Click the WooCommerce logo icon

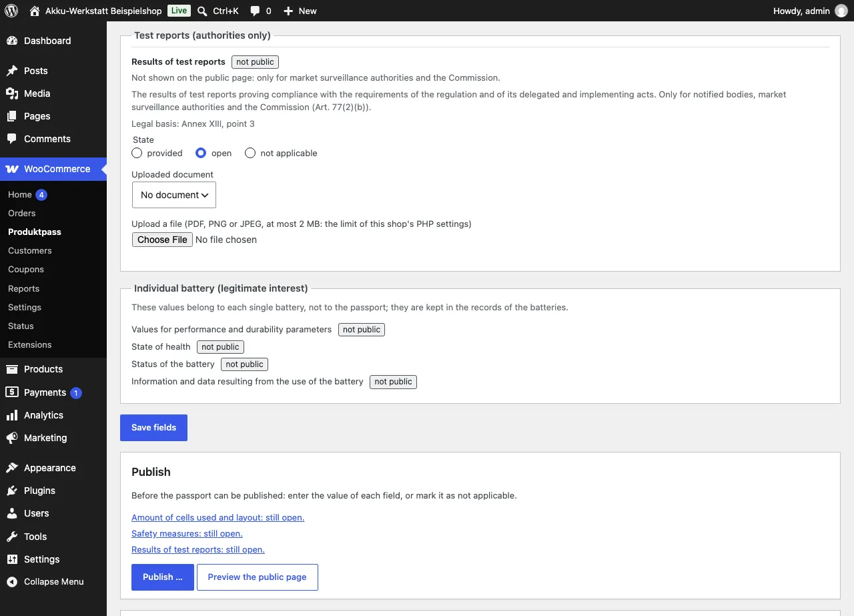12,169
